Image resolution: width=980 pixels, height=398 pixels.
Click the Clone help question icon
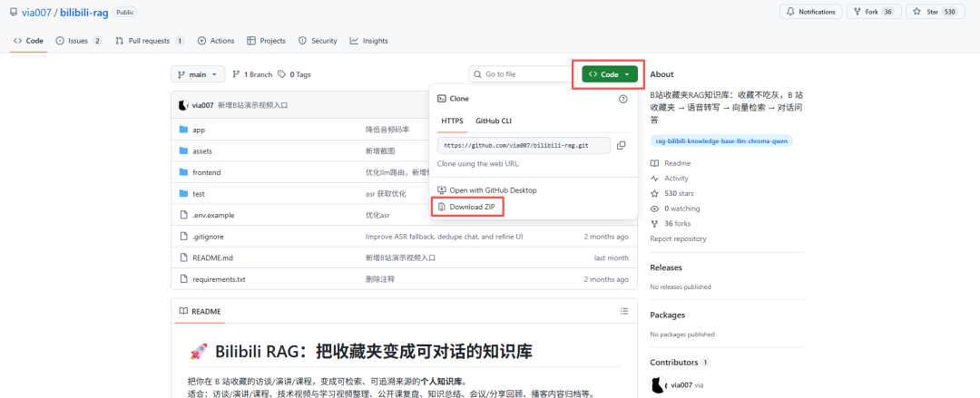622,99
